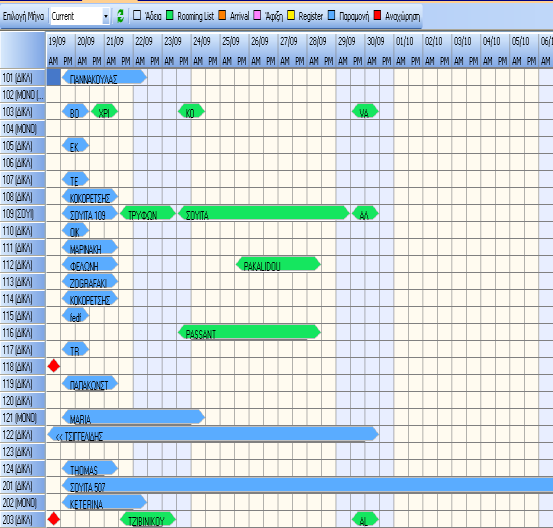Select the ΣΟΥΙΤΑ 507 booking in room 201
This screenshot has height=528, width=553.
point(307,485)
